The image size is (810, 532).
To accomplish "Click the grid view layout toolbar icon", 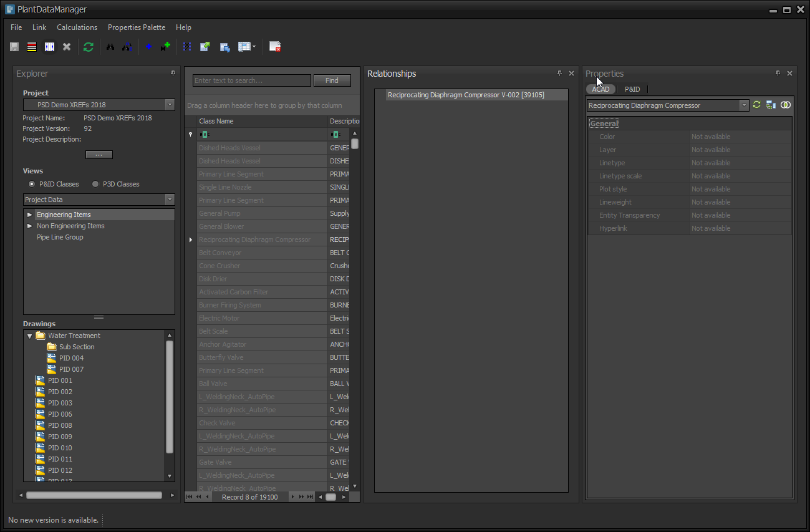I will pyautogui.click(x=244, y=47).
